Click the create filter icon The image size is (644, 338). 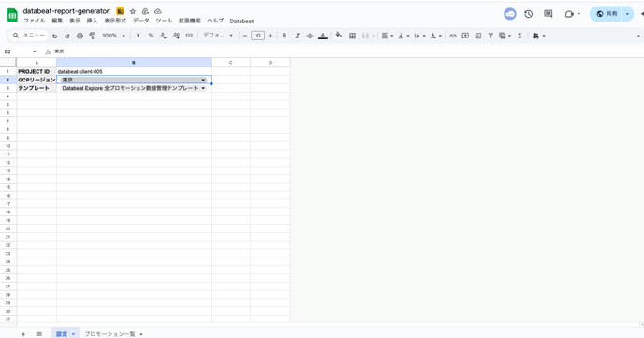point(490,37)
